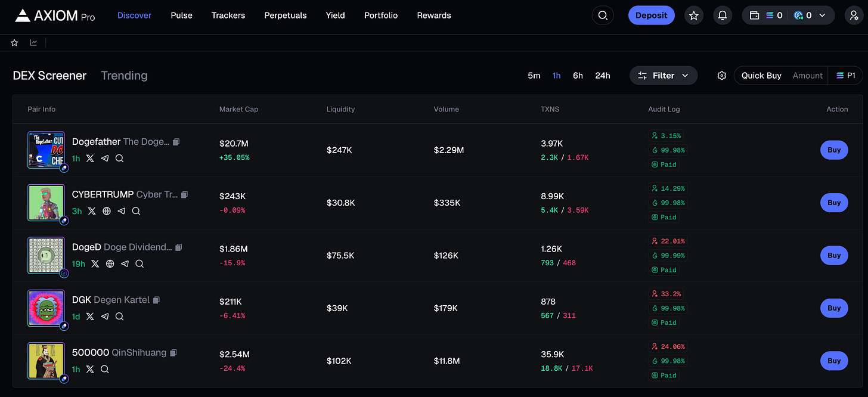Expand the Filter dropdown
This screenshot has height=397, width=868.
click(x=664, y=76)
